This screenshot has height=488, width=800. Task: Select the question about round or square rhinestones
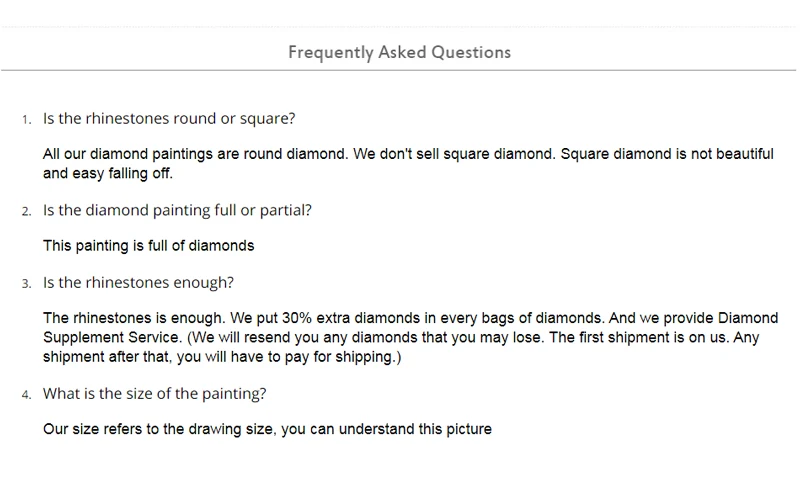[x=168, y=119]
